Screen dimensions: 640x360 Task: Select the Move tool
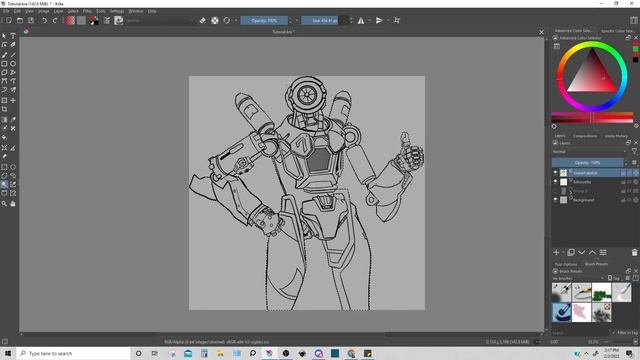coord(13,100)
